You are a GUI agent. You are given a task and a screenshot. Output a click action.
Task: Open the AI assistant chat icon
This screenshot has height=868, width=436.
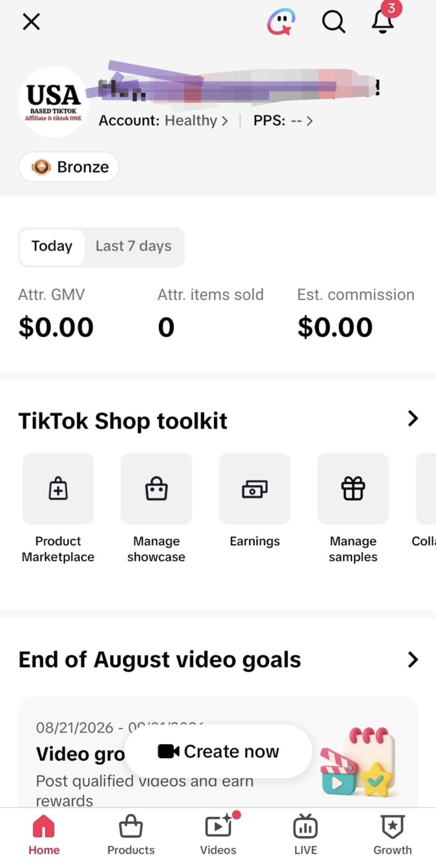point(281,21)
